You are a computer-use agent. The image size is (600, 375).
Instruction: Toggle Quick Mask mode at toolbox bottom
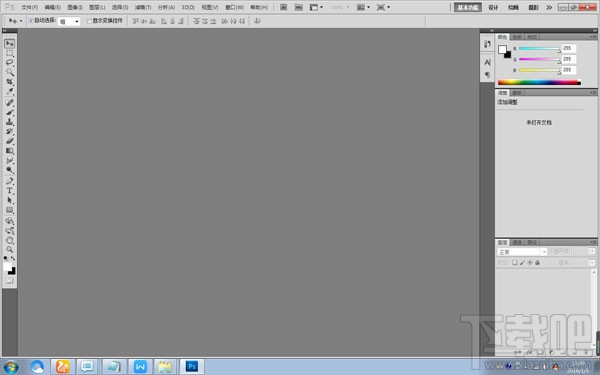pos(10,281)
